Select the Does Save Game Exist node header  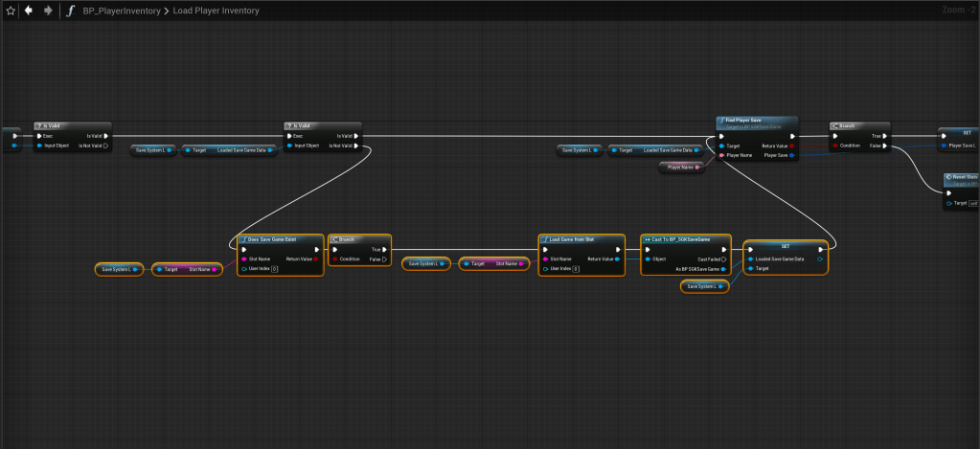[280, 238]
